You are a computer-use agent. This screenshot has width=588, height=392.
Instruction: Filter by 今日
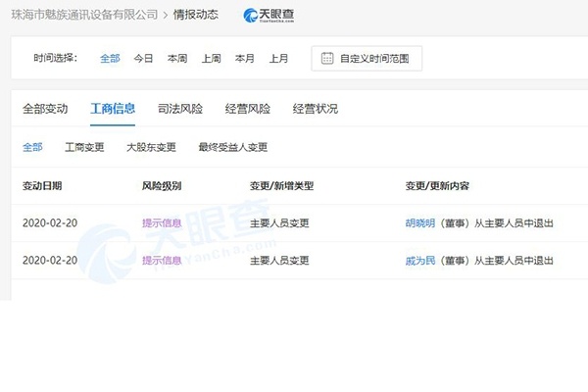143,59
